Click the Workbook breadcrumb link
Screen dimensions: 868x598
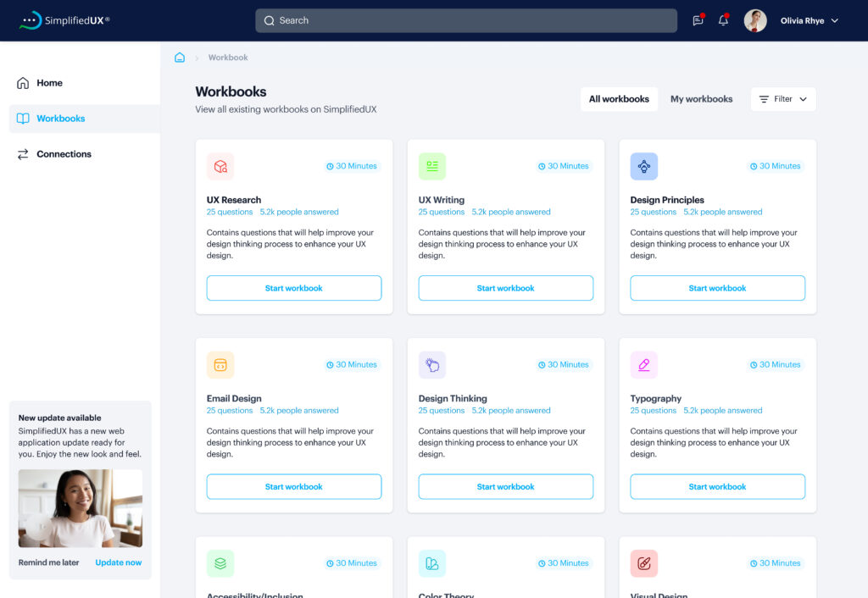pos(228,58)
